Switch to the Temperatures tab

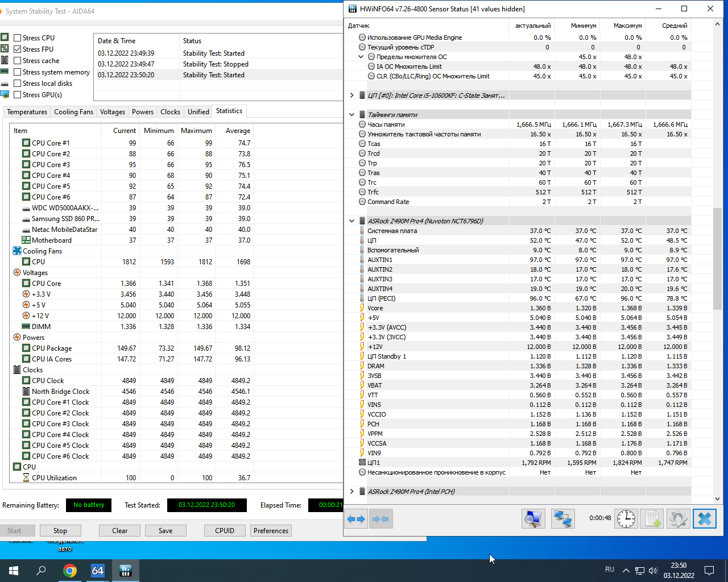tap(27, 112)
